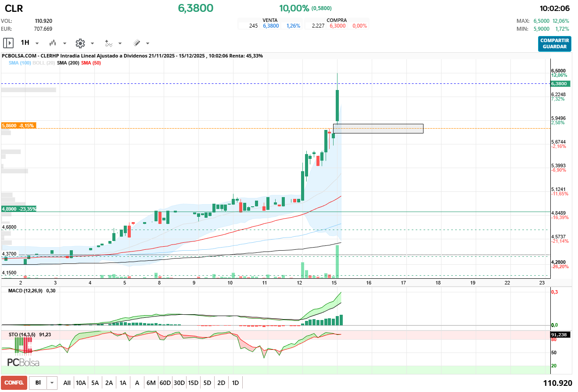Image resolution: width=578 pixels, height=392 pixels.
Task: Show the All time range
Action: coord(67,383)
